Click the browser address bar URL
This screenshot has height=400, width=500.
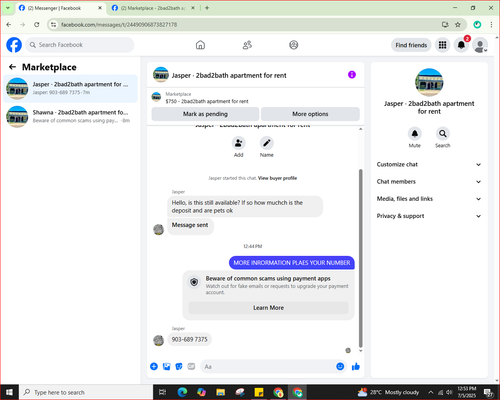click(119, 25)
